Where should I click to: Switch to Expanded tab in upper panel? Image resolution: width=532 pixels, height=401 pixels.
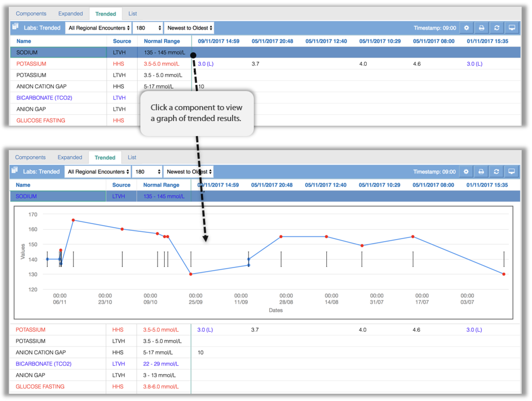coord(70,14)
